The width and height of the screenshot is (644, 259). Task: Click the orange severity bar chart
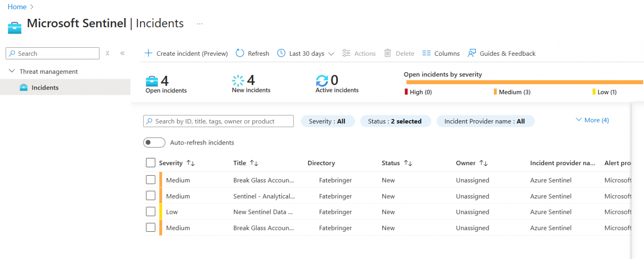(523, 82)
